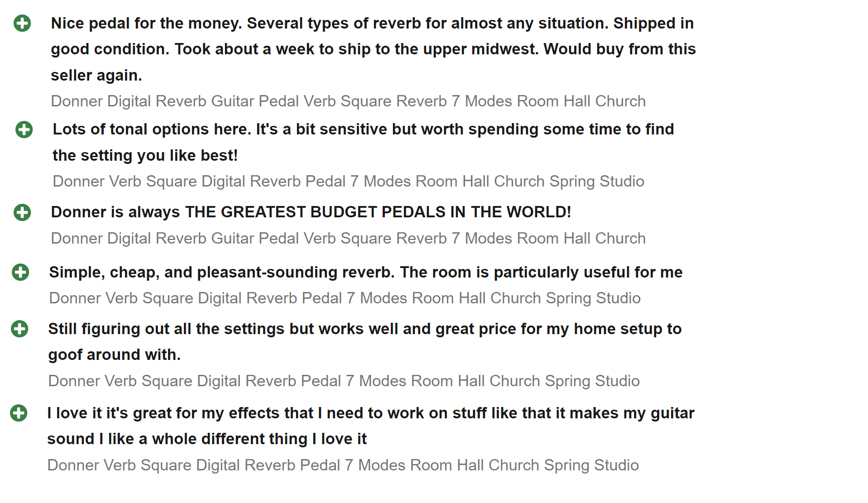Select the plus icon for 'GREATEST BUDGET PEDALS' review
The height and width of the screenshot is (503, 868).
22,212
